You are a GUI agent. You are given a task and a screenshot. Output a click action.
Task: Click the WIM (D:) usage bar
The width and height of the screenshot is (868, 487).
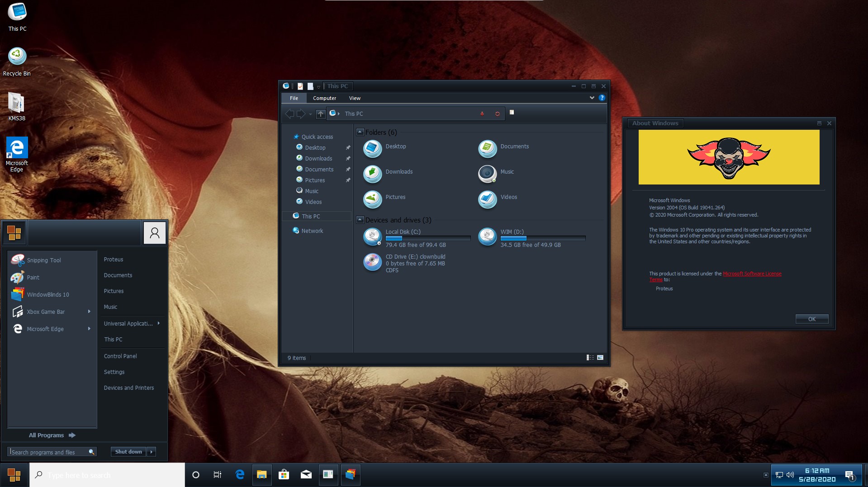tap(543, 238)
